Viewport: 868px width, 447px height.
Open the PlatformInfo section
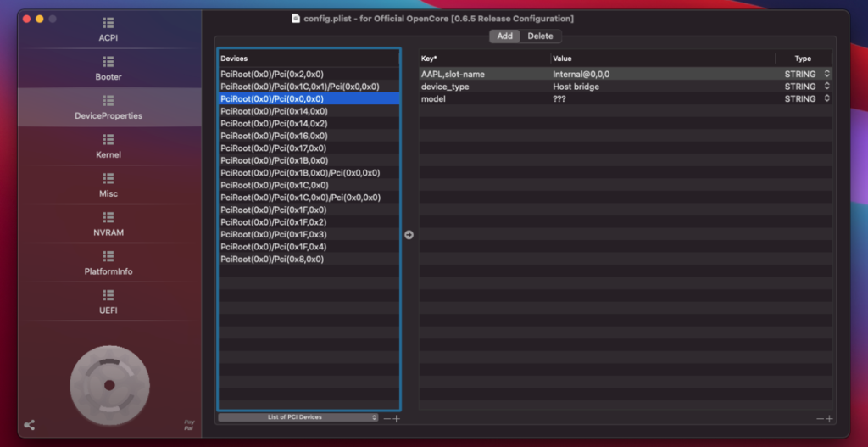(x=108, y=263)
